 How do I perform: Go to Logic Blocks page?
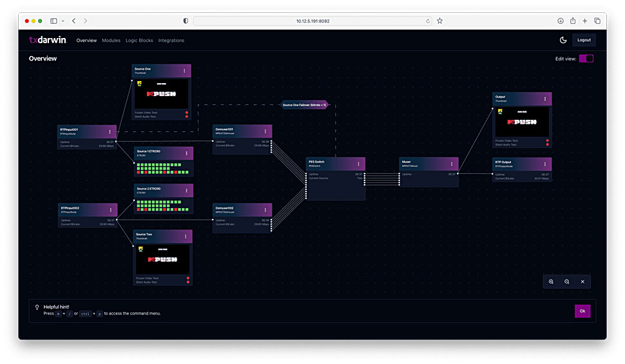(139, 41)
